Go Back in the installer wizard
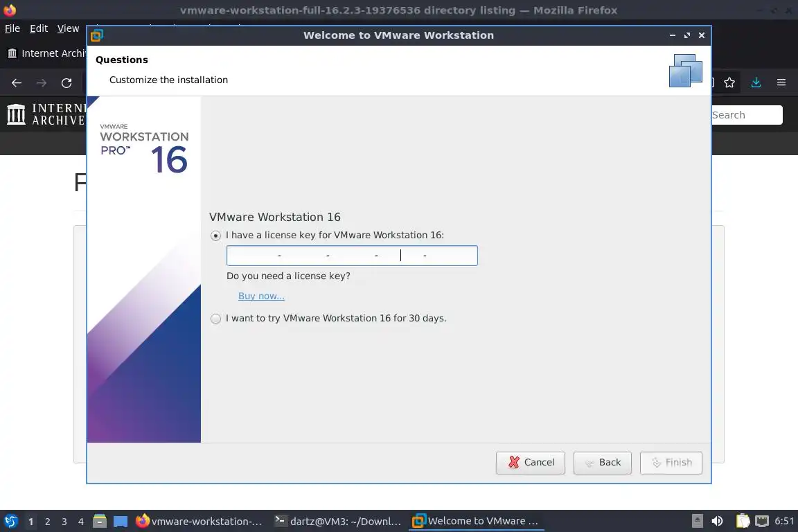798x532 pixels. [x=602, y=463]
